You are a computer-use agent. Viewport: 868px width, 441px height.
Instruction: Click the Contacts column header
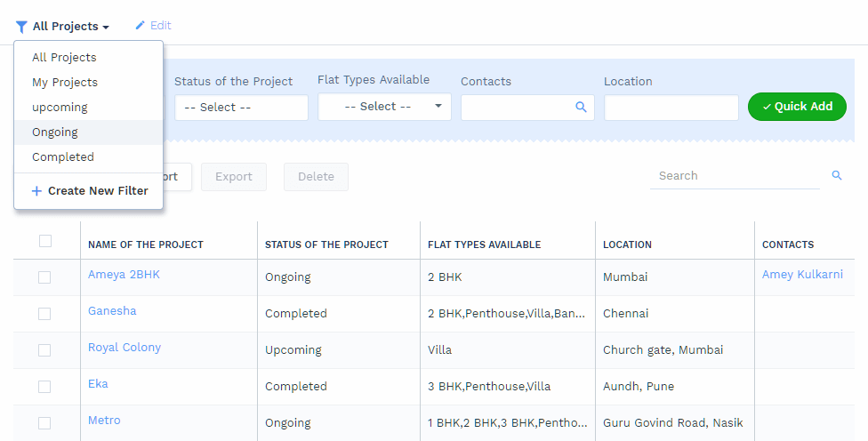(788, 245)
